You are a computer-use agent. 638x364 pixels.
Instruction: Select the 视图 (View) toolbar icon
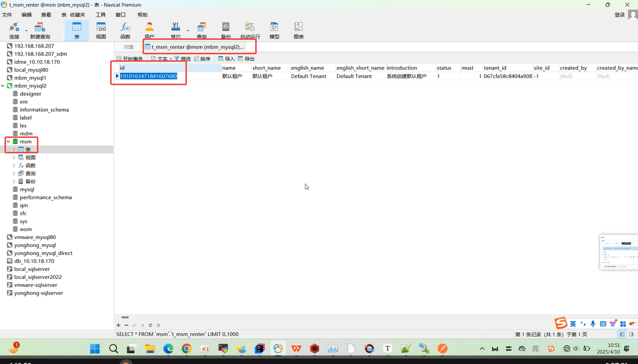101,30
